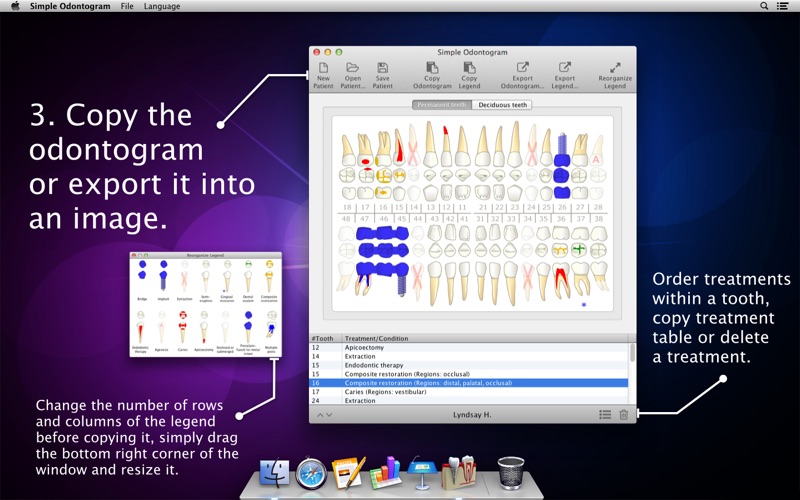This screenshot has width=800, height=500.
Task: Click tooth number label 48
Action: tap(346, 218)
